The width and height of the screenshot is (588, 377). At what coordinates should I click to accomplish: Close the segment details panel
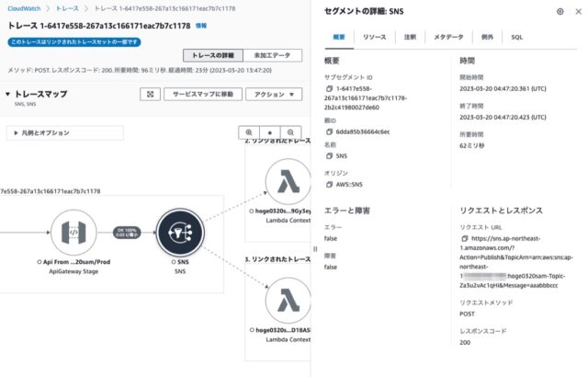pyautogui.click(x=579, y=12)
